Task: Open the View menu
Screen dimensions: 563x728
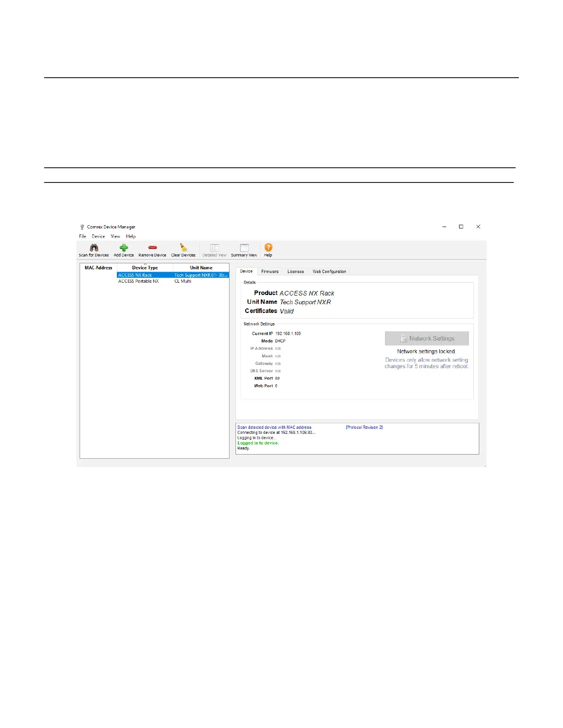Action: click(115, 236)
